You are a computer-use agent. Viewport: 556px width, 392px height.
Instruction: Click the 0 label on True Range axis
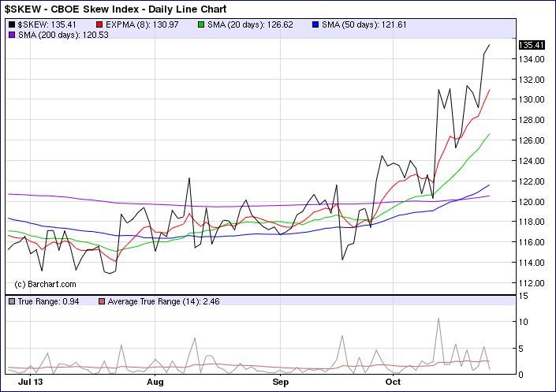point(521,375)
